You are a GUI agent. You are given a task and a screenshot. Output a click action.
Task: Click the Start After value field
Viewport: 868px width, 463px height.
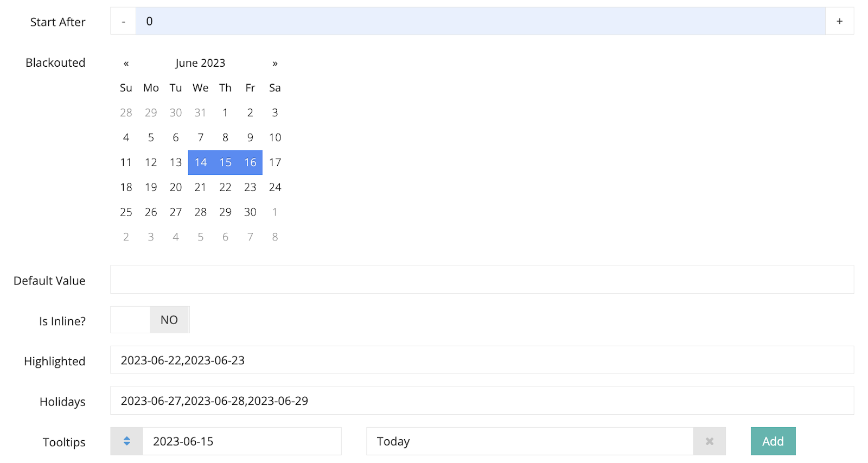pos(481,21)
